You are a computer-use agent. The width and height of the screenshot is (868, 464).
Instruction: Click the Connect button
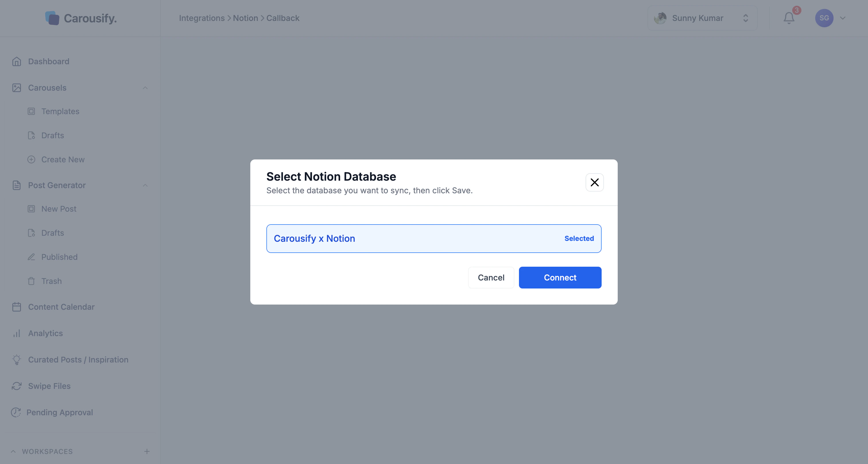pyautogui.click(x=560, y=278)
